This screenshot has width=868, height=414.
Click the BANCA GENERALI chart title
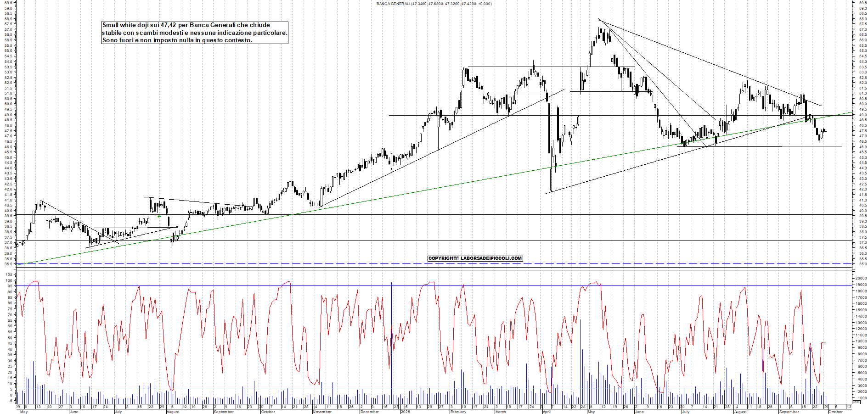434,4
